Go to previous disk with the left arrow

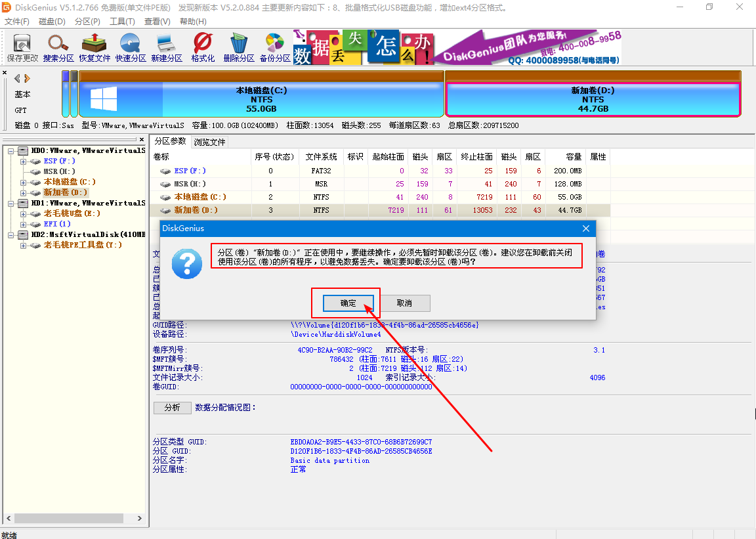coord(17,78)
